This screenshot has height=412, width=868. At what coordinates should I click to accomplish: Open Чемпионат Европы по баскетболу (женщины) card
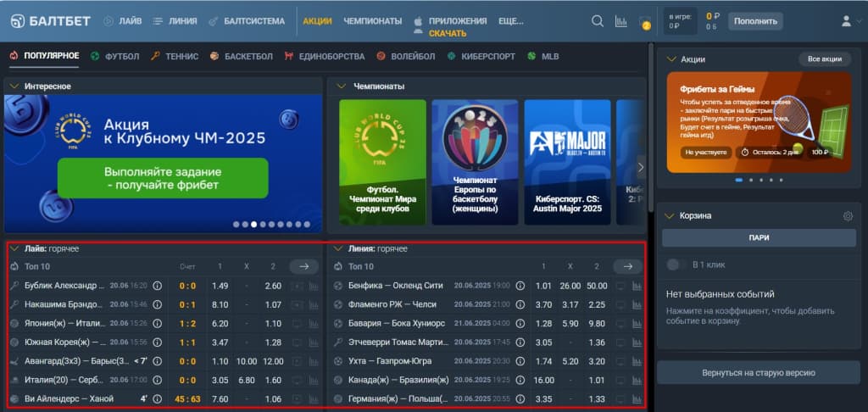475,162
